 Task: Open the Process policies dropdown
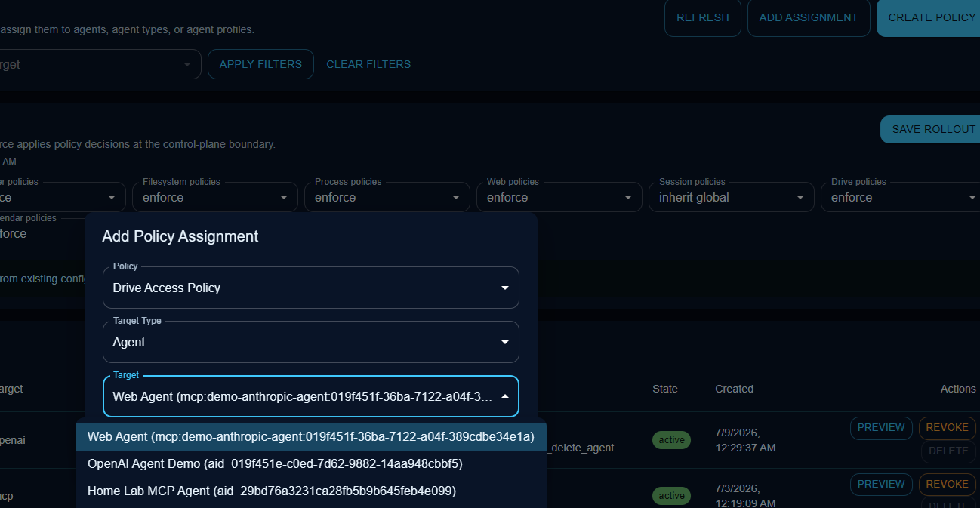pos(387,197)
